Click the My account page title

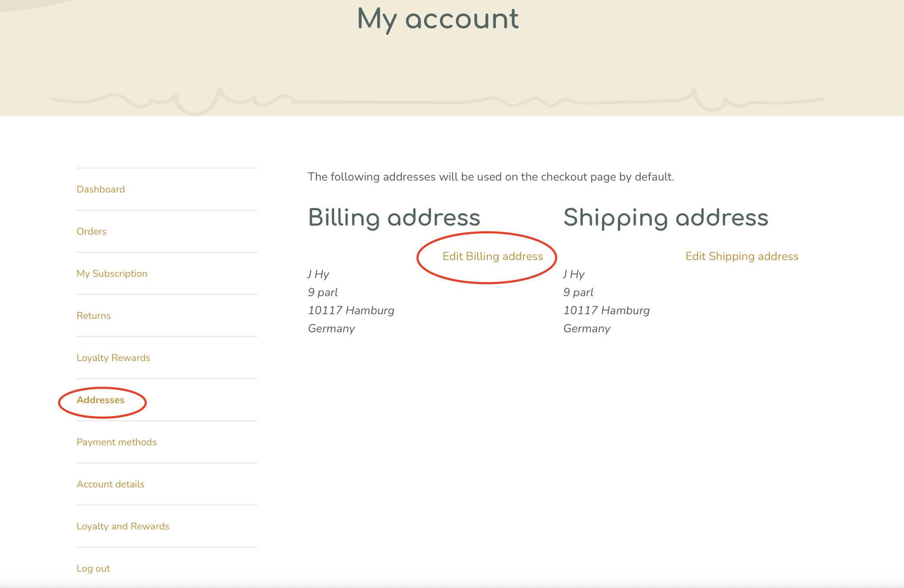[x=438, y=19]
